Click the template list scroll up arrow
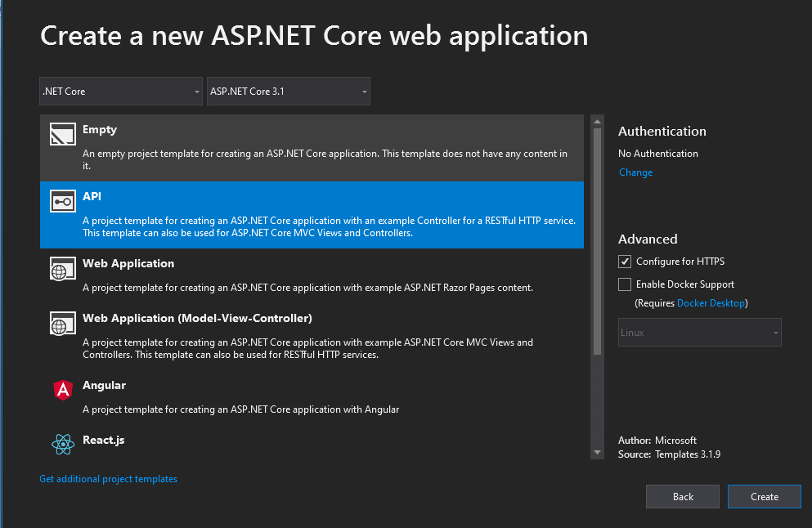 click(x=597, y=122)
